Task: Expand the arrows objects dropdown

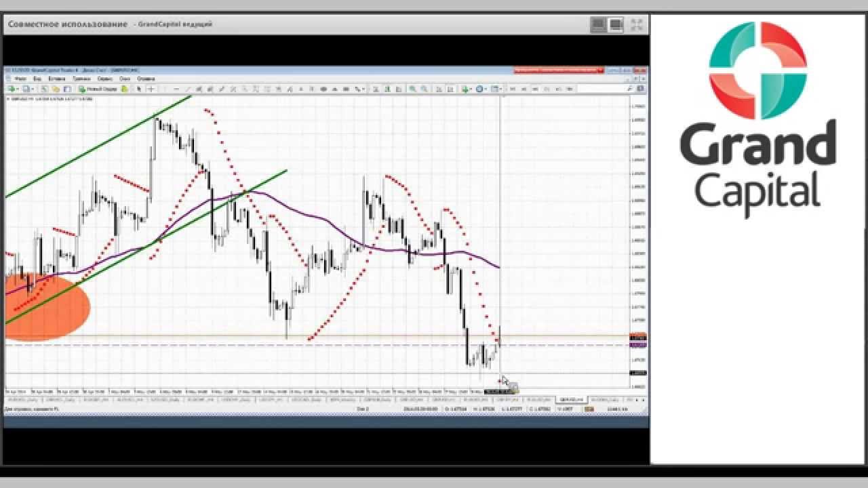Action: click(363, 89)
